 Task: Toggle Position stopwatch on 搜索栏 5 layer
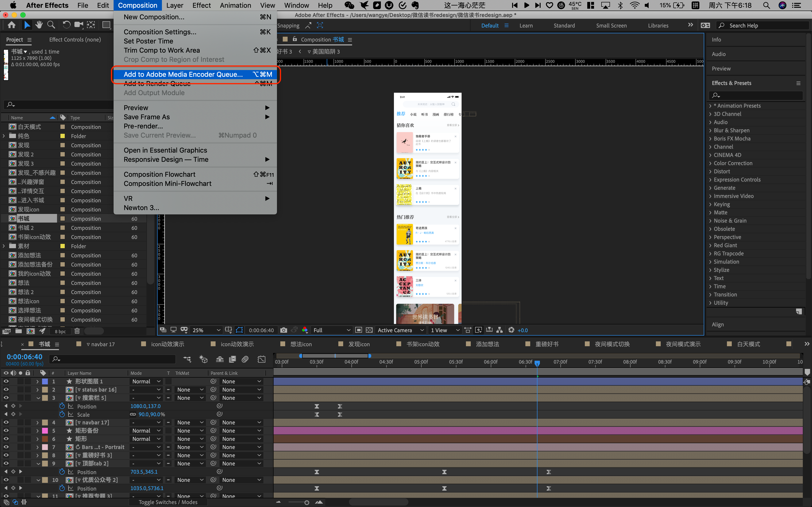coord(62,406)
